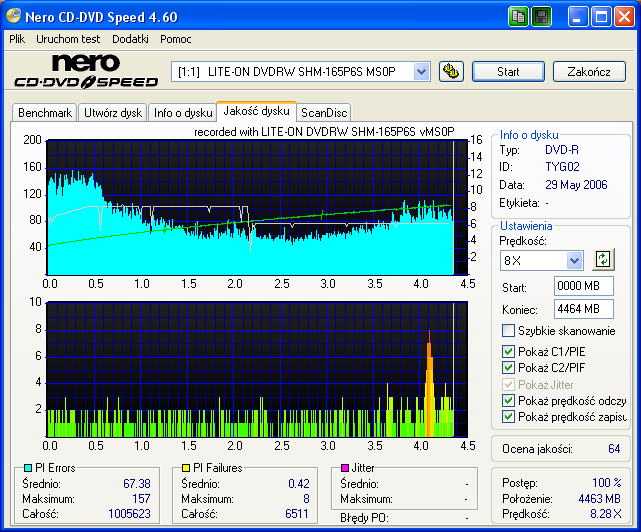This screenshot has width=641, height=532.
Task: Click the disabled Pokaż Jitter checkbox
Action: click(508, 385)
